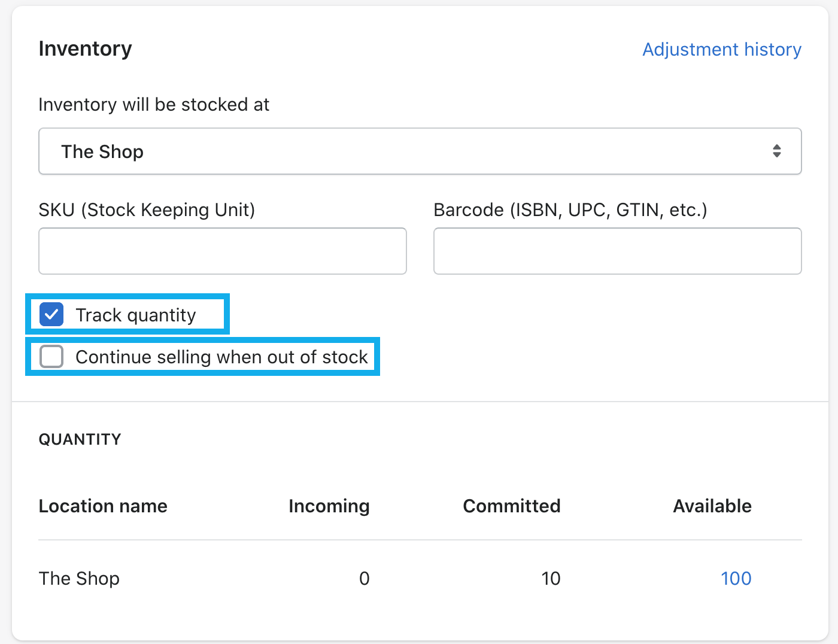
Task: Focus the SKU input field
Action: click(x=222, y=251)
